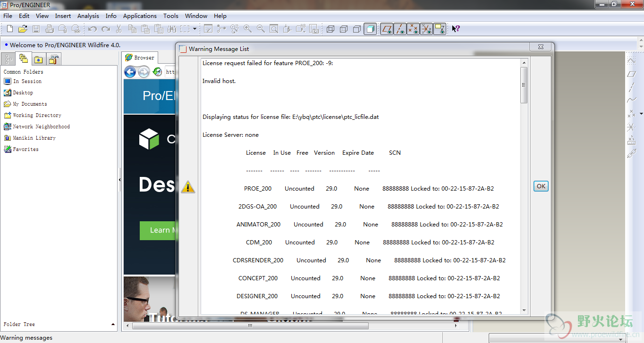
Task: Click the browser Forward arrow button
Action: [144, 72]
